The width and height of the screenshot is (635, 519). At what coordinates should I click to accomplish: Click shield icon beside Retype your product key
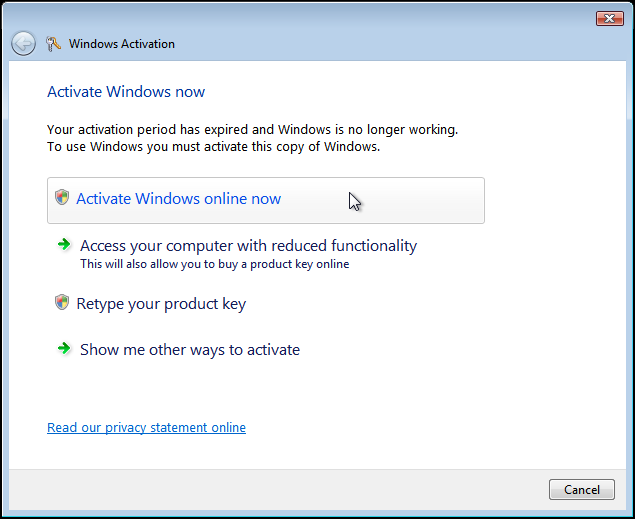[x=62, y=303]
